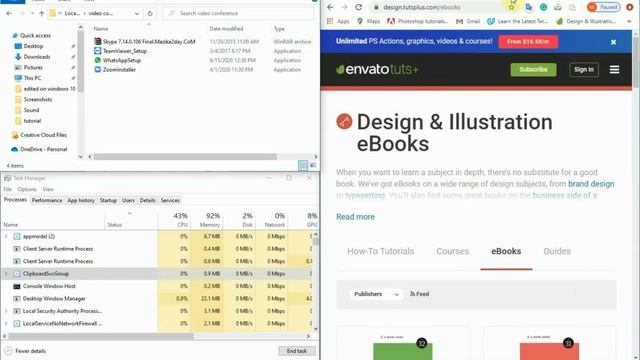Open the Learn the Latest Tec bookmark
The width and height of the screenshot is (640, 360).
(518, 21)
